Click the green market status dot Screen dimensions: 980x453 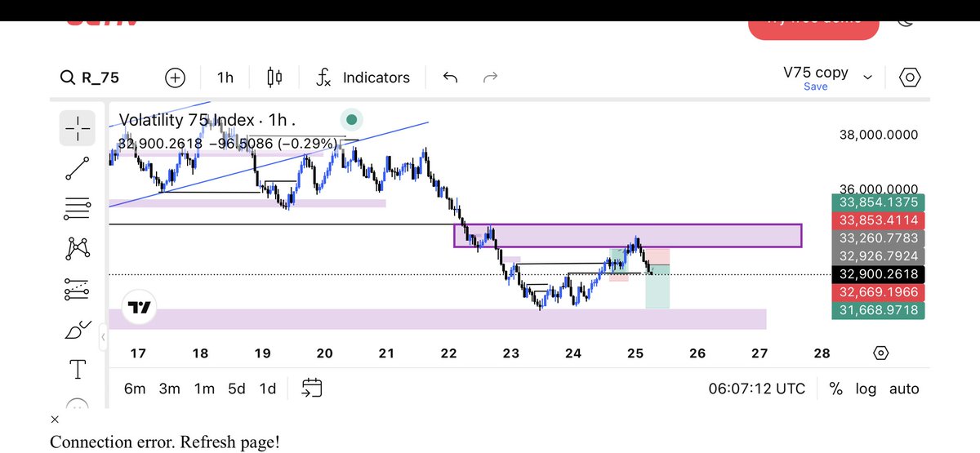(351, 120)
